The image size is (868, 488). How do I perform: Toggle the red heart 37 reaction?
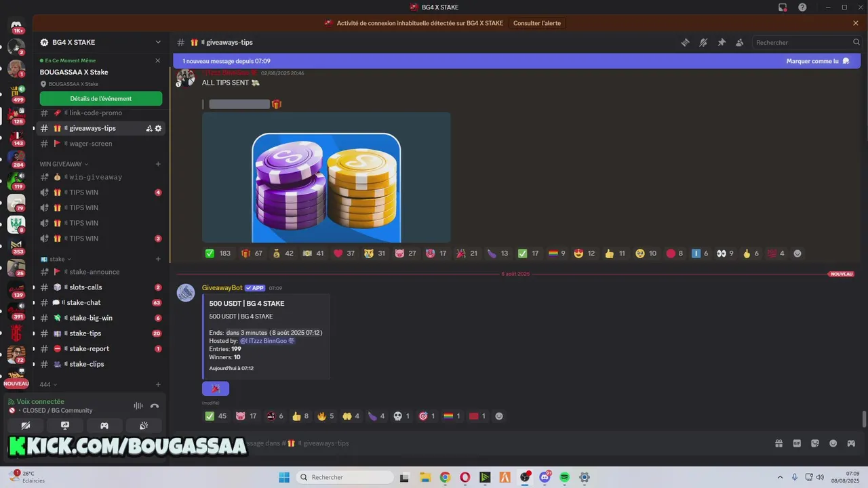tap(344, 253)
